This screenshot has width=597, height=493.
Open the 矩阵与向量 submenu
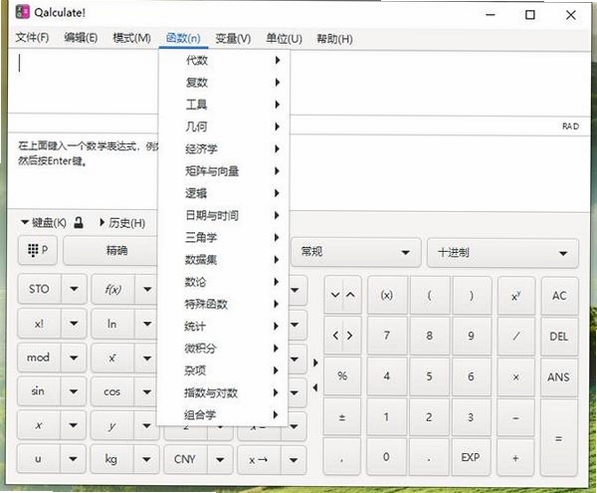[x=223, y=171]
